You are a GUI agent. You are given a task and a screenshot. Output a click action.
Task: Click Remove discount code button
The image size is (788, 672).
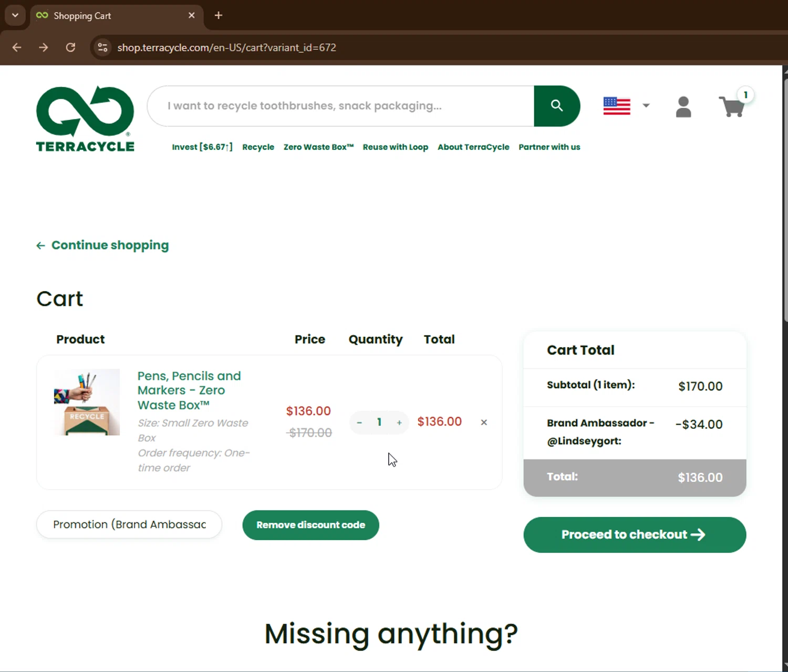(x=310, y=525)
